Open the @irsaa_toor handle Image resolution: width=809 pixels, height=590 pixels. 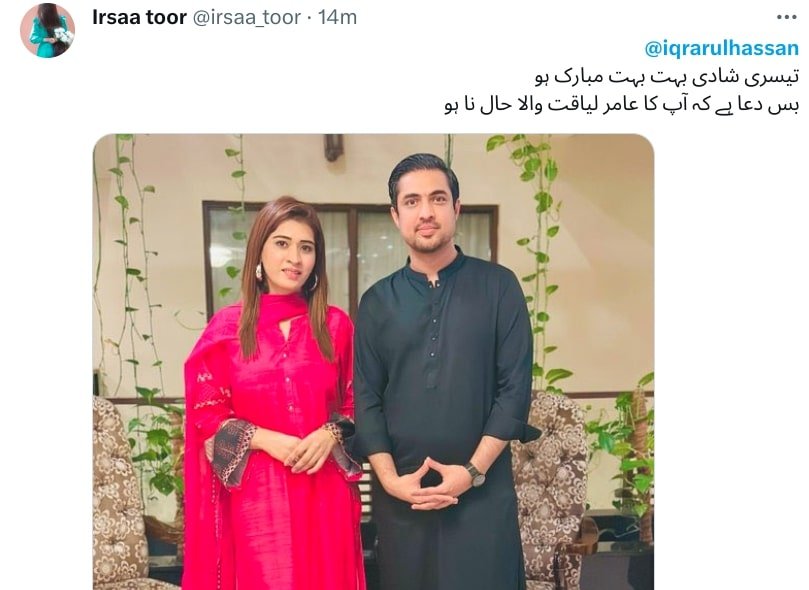[247, 18]
